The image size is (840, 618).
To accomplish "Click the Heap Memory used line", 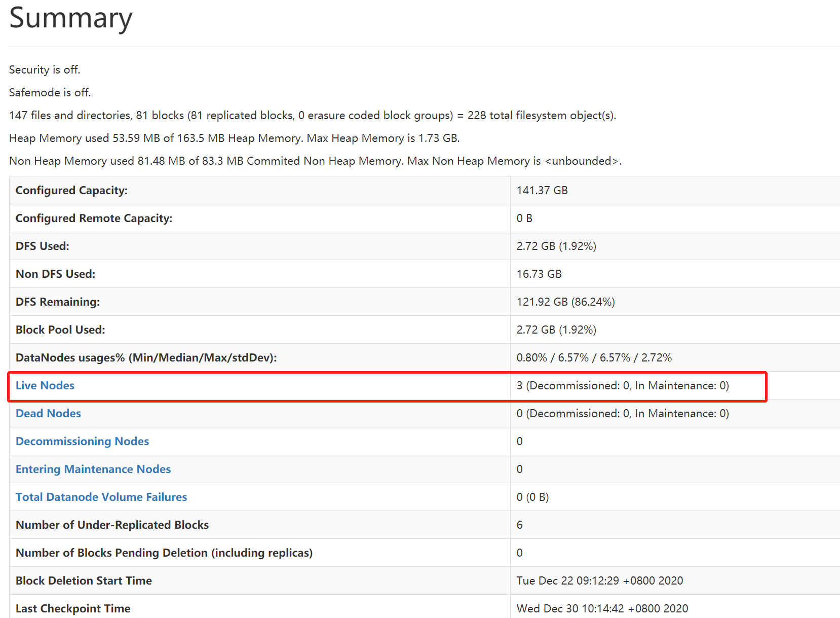I will 235,138.
